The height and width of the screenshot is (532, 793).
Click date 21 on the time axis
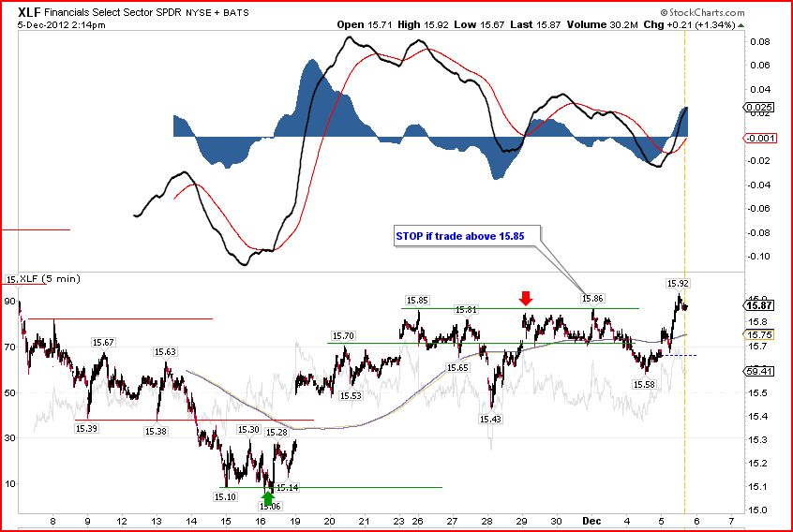pyautogui.click(x=365, y=522)
